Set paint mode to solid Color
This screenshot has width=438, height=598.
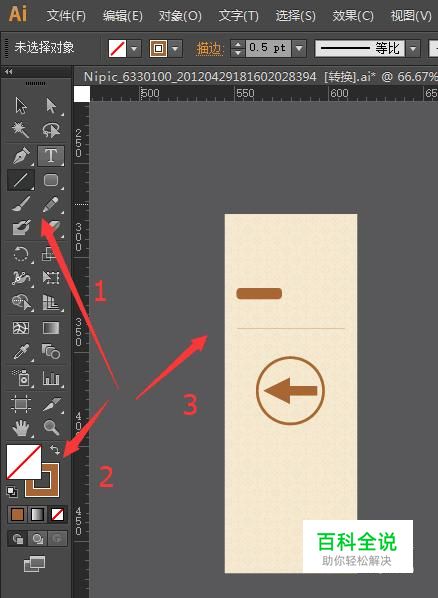point(17,515)
